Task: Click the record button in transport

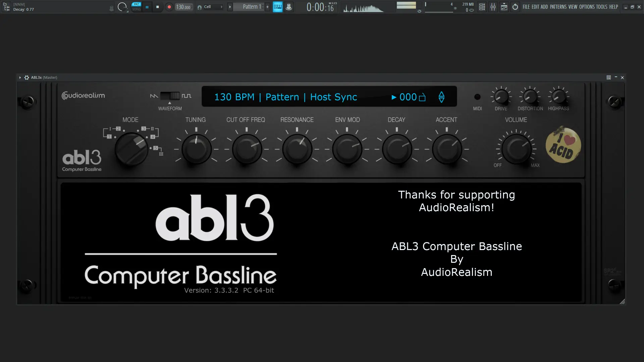Action: tap(169, 7)
